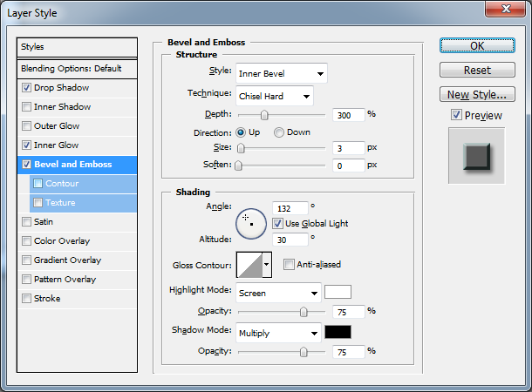
Task: Click the Size slider handle
Action: 241,148
